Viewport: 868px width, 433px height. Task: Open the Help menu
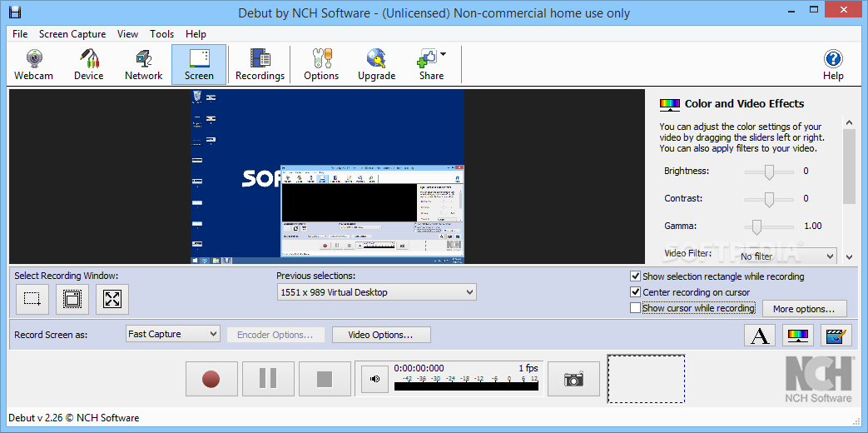tap(196, 34)
